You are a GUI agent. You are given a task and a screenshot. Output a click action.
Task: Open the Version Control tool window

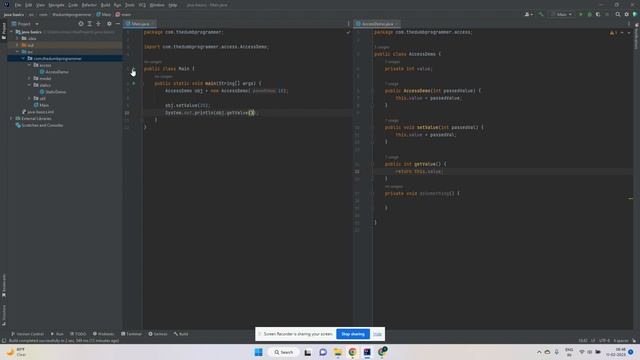click(x=27, y=334)
